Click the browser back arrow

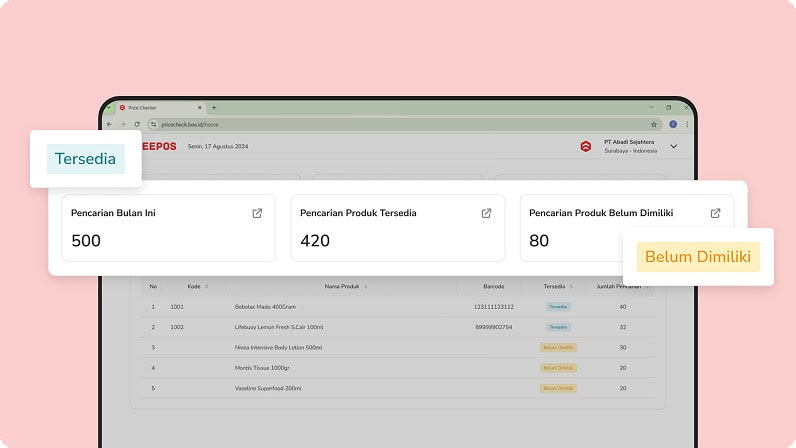(110, 124)
